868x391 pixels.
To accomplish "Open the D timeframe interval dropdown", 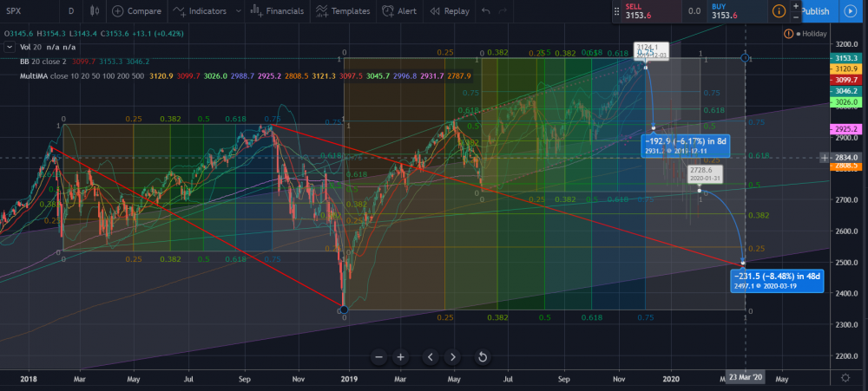I will [71, 11].
